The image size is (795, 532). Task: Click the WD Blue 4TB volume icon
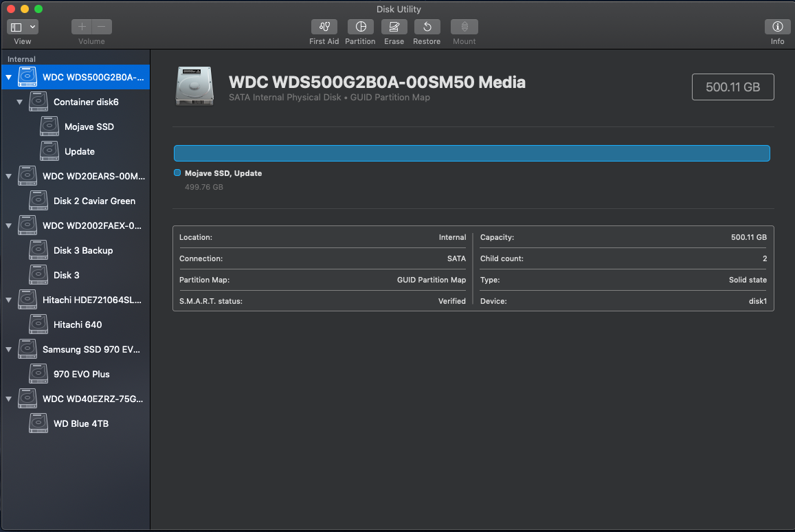[x=38, y=423]
